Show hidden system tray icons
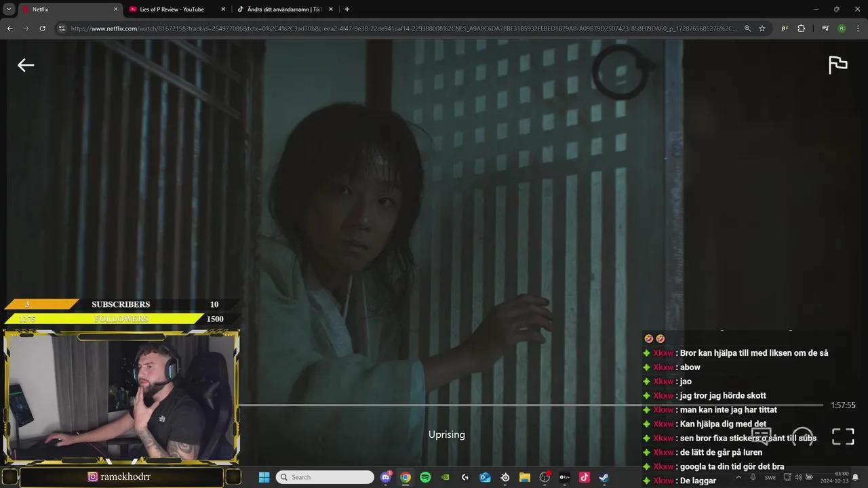868x488 pixels. (738, 477)
